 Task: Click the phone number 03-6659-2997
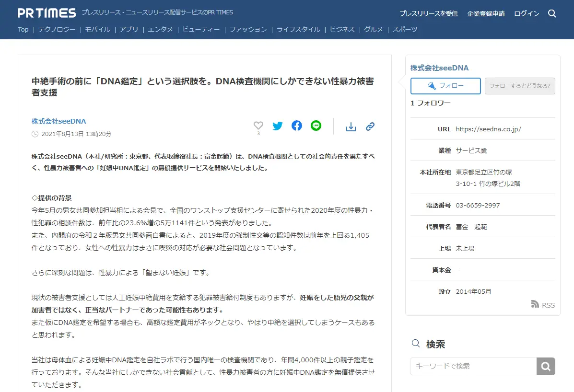pos(478,206)
